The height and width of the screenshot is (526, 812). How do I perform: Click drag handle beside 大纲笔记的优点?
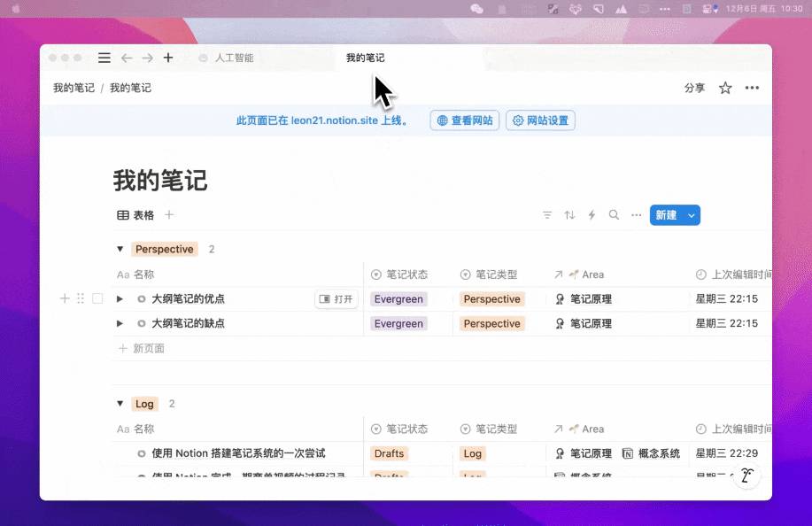pos(81,298)
